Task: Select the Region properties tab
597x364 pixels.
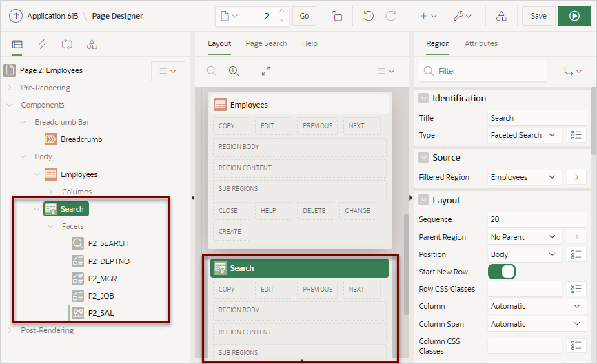Action: (438, 43)
